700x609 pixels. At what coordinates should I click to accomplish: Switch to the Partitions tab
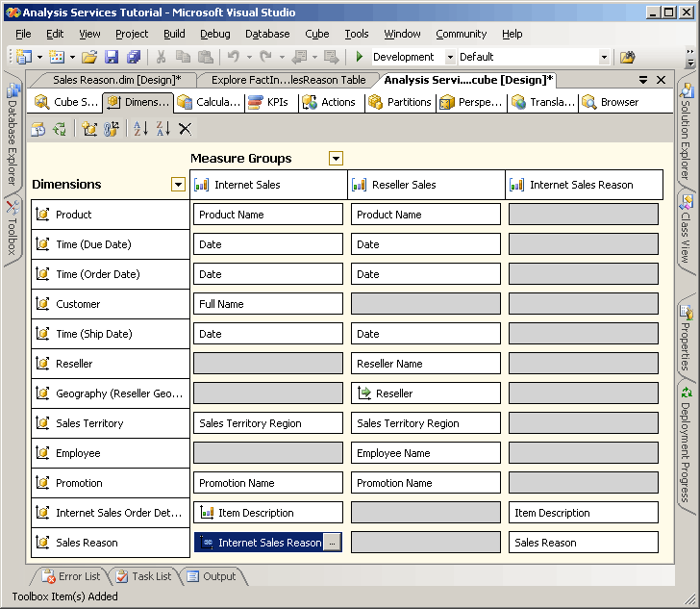tap(400, 102)
